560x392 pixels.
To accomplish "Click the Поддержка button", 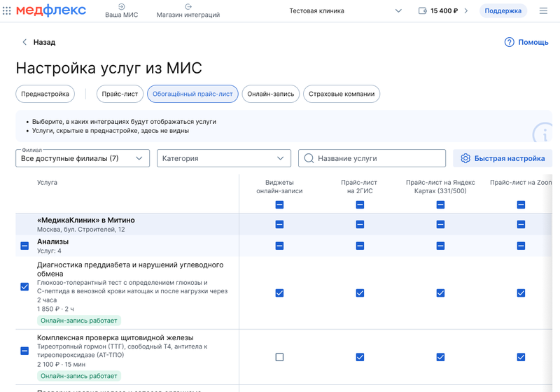I will point(503,10).
